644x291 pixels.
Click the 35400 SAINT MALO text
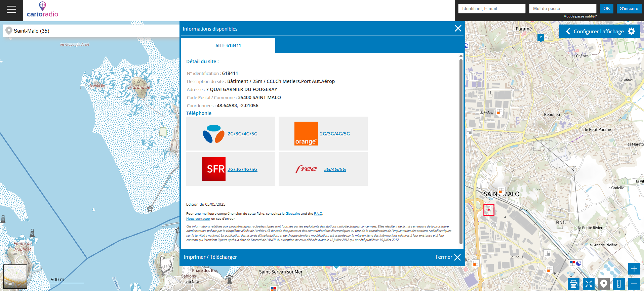(259, 97)
